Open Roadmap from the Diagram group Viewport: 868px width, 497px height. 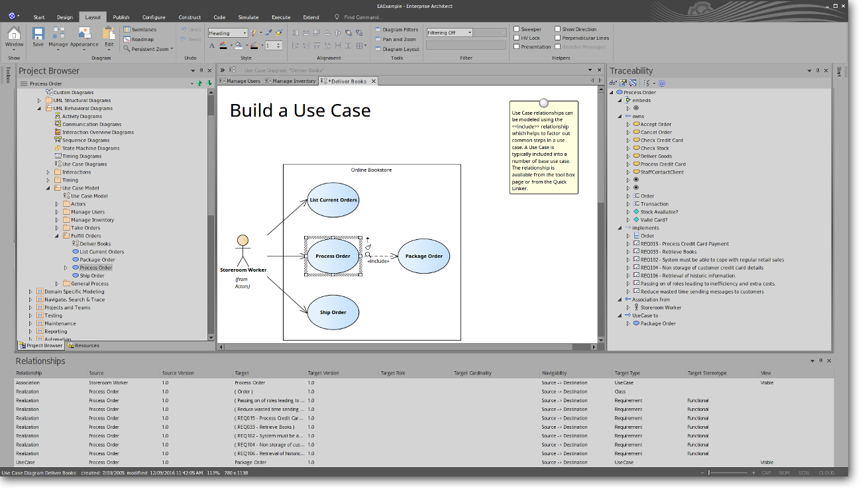coord(142,39)
